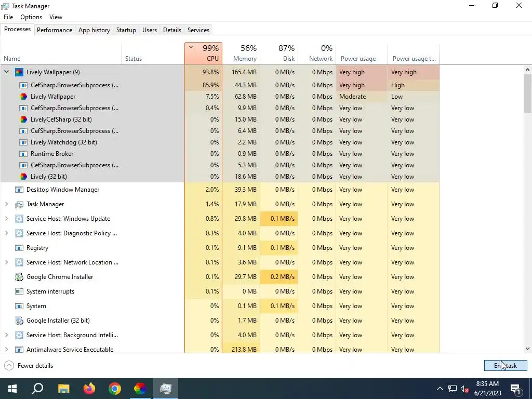Click the Registry process icon
This screenshot has width=532, height=399.
point(19,248)
